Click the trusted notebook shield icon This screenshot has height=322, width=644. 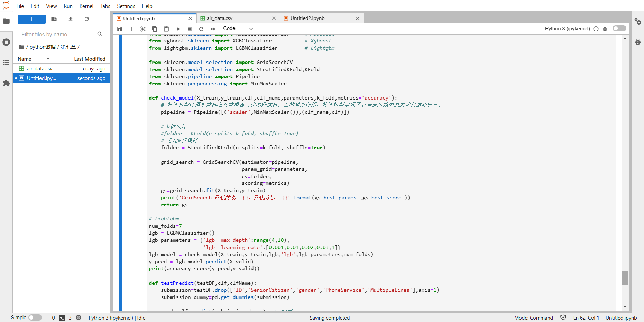563,318
